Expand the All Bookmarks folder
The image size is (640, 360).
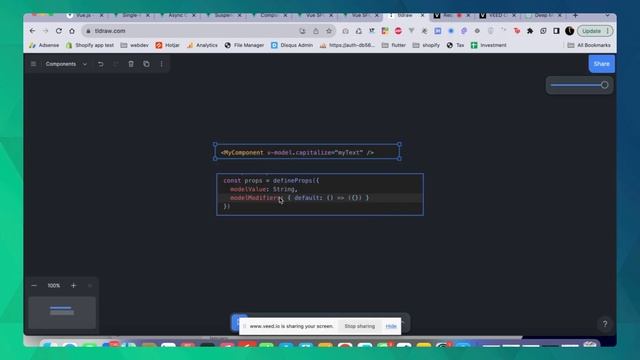(x=589, y=45)
